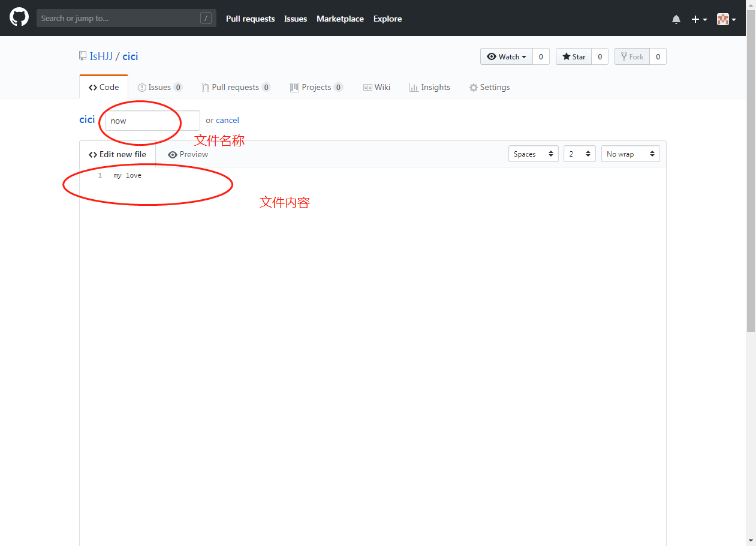Open Marketplace in header
The image size is (756, 546).
coord(340,19)
